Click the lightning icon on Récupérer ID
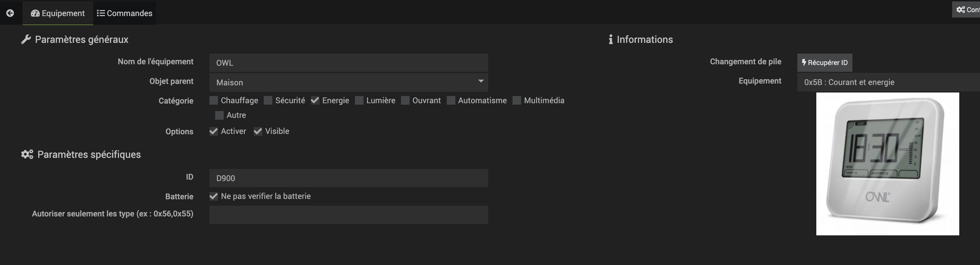This screenshot has height=265, width=980. [x=804, y=62]
